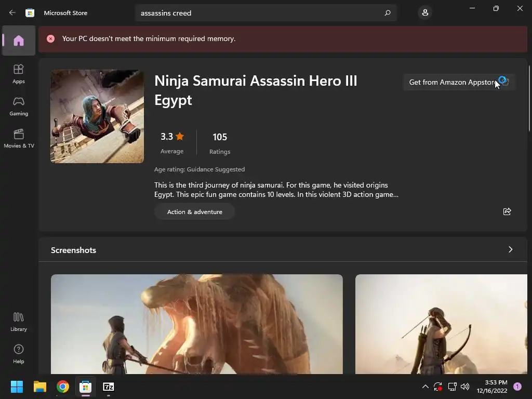Open the Windows Start menu
This screenshot has width=532, height=399.
(17, 387)
